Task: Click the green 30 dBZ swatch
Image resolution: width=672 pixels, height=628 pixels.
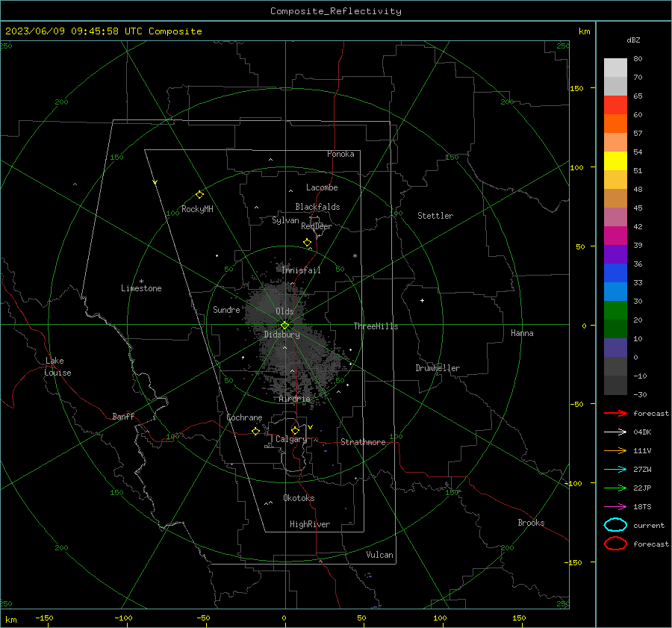Action: point(615,310)
